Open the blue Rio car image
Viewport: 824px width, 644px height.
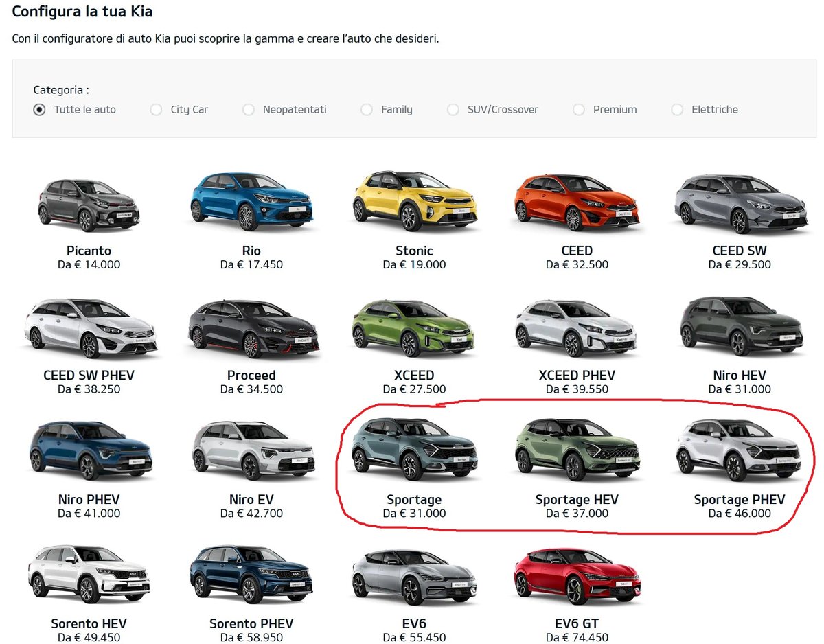pyautogui.click(x=251, y=201)
